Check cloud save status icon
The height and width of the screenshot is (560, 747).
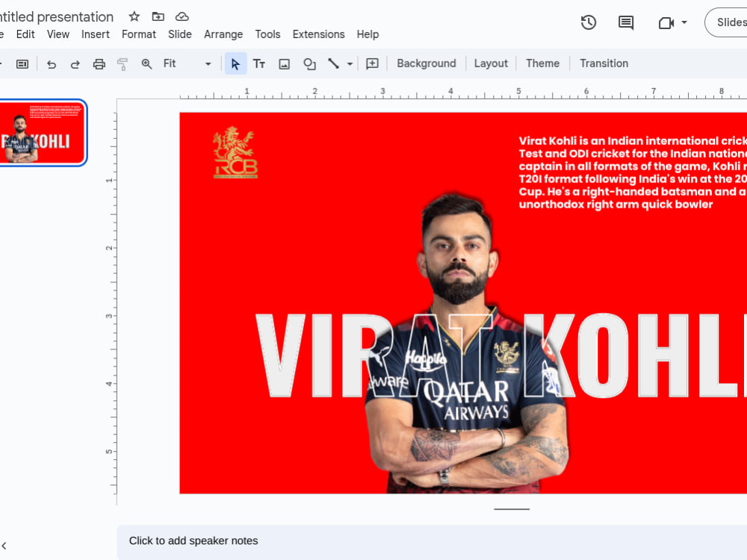pos(182,16)
